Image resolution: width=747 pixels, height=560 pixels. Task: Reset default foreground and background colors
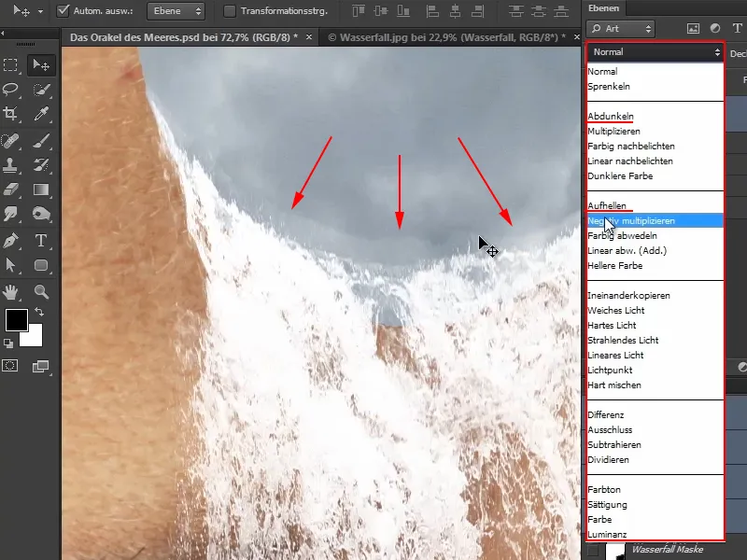point(8,343)
